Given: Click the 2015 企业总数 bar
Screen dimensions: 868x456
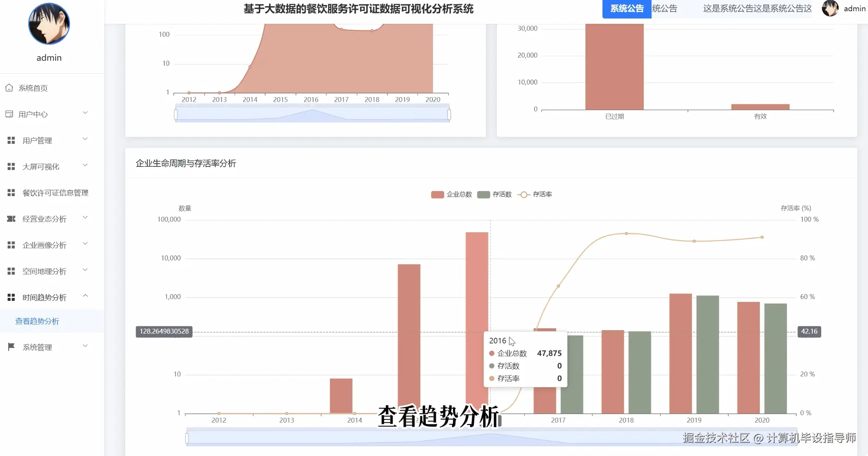Looking at the screenshot, I should (x=409, y=339).
